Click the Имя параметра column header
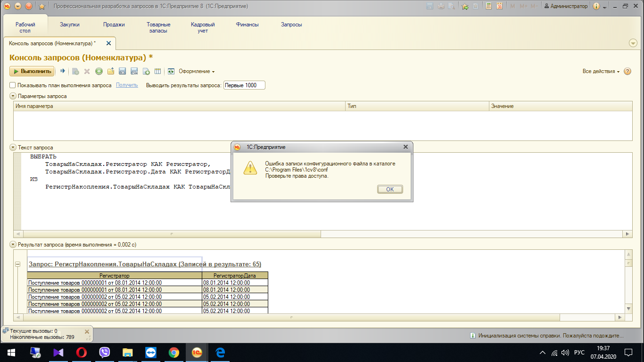Screen dimensions: 644x362 pyautogui.click(x=179, y=106)
